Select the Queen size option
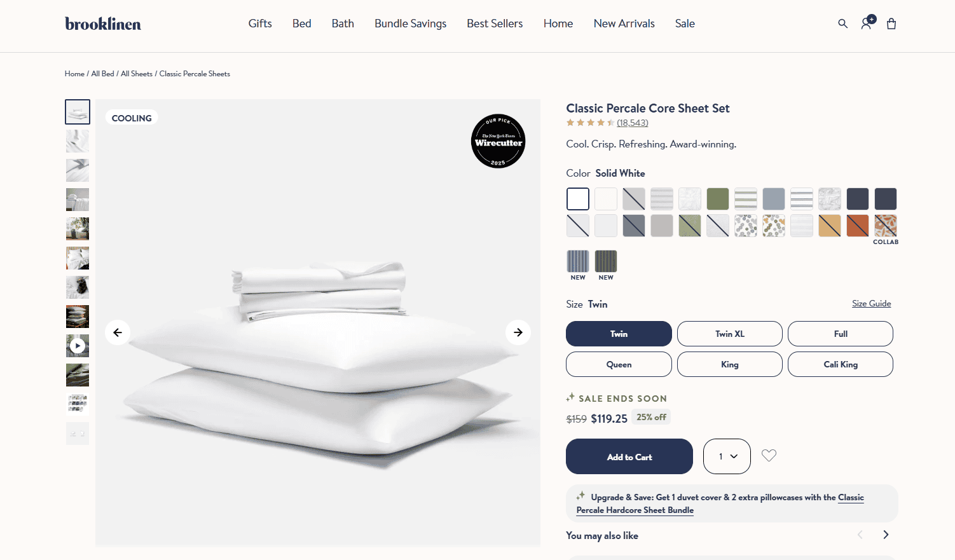Viewport: 955px width, 560px height. click(619, 364)
